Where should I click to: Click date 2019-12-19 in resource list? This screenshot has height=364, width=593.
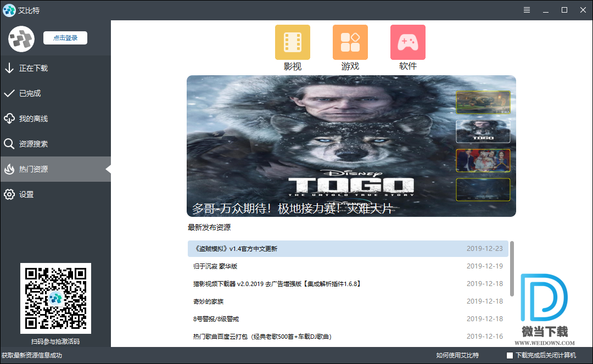[484, 266]
